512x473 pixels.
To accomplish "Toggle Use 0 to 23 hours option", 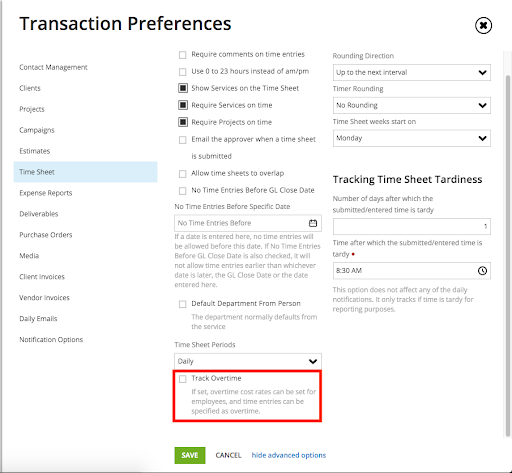I will [183, 72].
